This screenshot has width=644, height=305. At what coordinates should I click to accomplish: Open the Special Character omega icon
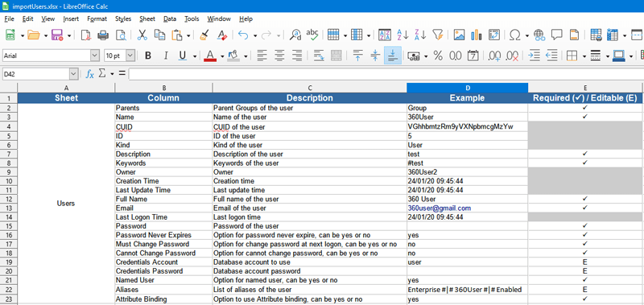click(x=514, y=35)
